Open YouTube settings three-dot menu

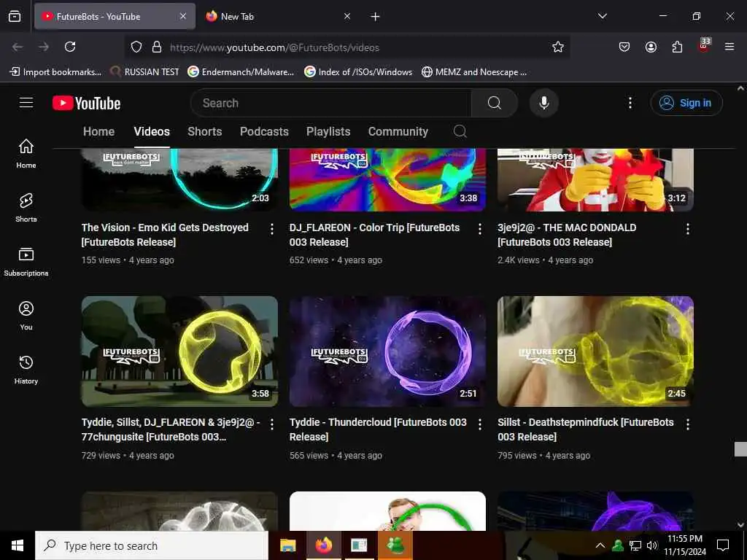point(630,103)
